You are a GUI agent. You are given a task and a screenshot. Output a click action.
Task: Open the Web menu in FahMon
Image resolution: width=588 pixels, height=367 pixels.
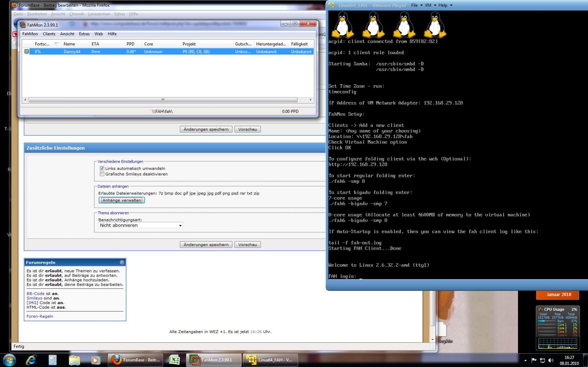(x=99, y=34)
